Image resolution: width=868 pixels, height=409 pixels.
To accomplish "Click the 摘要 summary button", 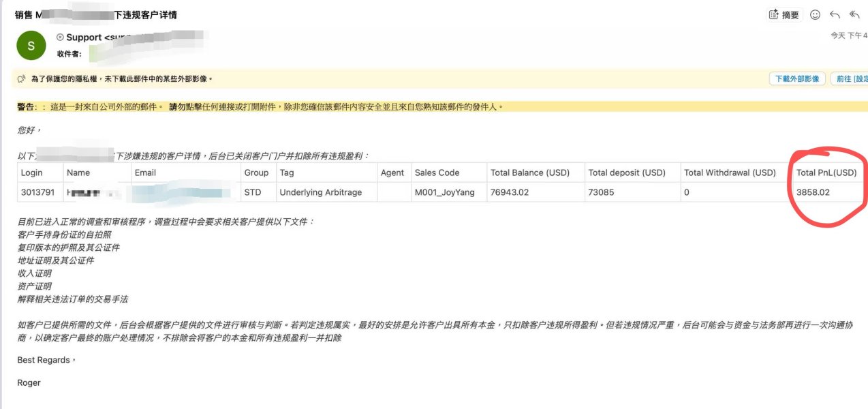I will (784, 15).
